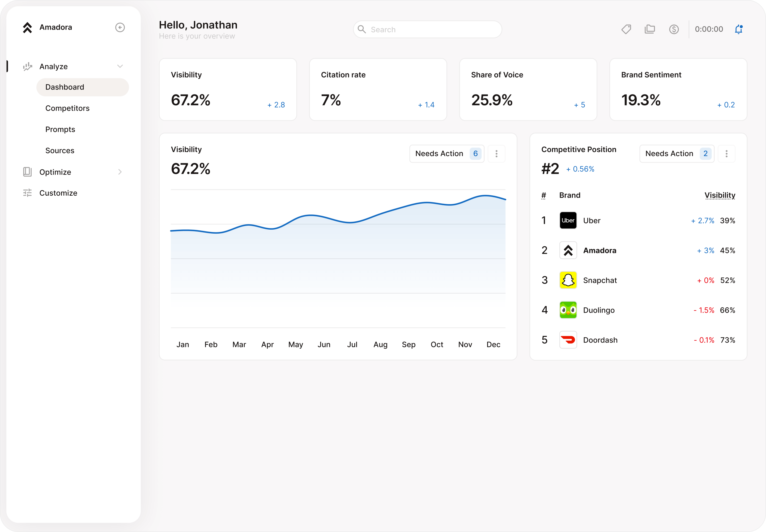
Task: Click the #2 competitive rank value
Action: point(550,169)
